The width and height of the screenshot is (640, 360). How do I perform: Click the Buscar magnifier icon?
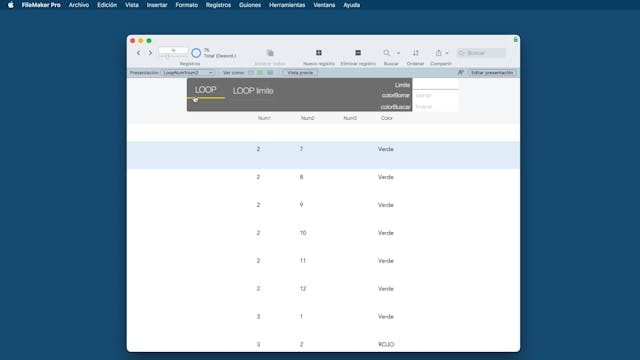(x=387, y=53)
